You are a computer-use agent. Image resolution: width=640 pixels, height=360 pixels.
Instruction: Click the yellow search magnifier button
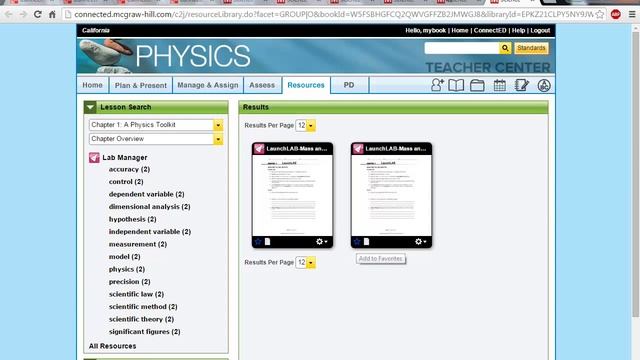point(505,48)
